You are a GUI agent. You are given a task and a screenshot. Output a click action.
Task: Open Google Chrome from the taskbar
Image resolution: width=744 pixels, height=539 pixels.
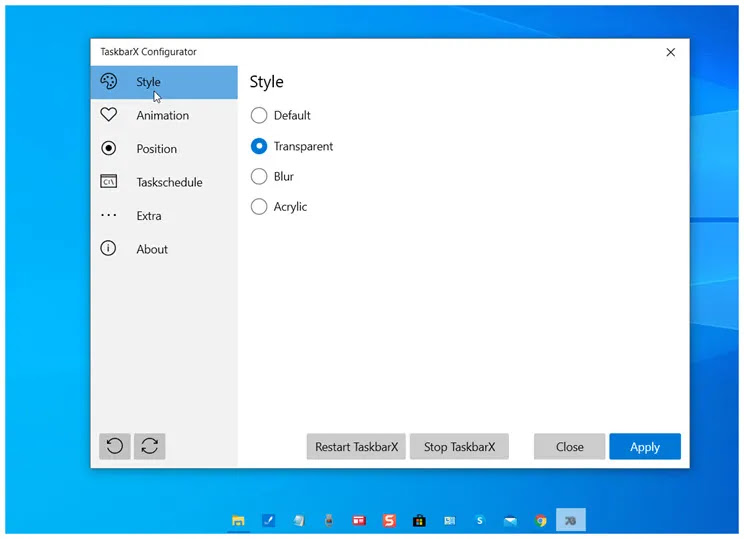540,520
